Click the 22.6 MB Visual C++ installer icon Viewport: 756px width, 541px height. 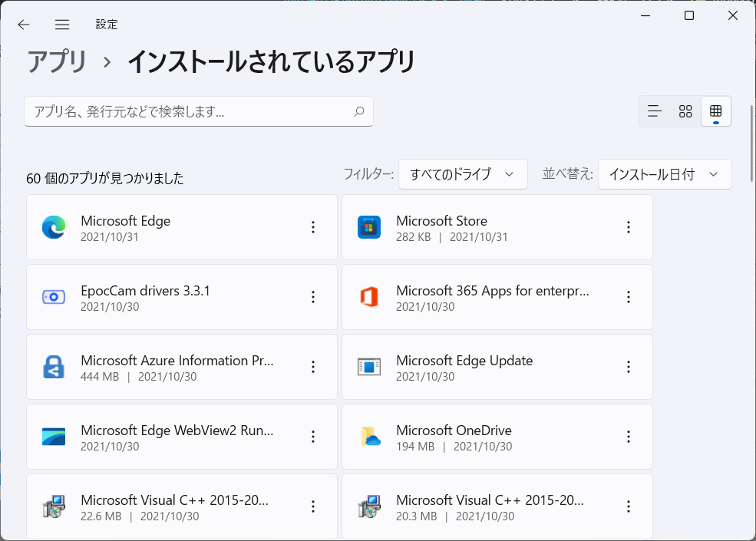click(x=54, y=506)
